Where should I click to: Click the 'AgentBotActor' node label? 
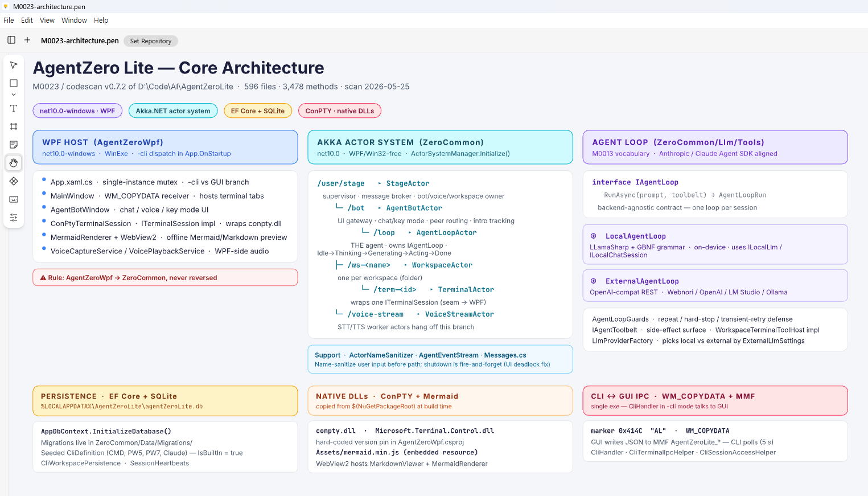coord(414,208)
